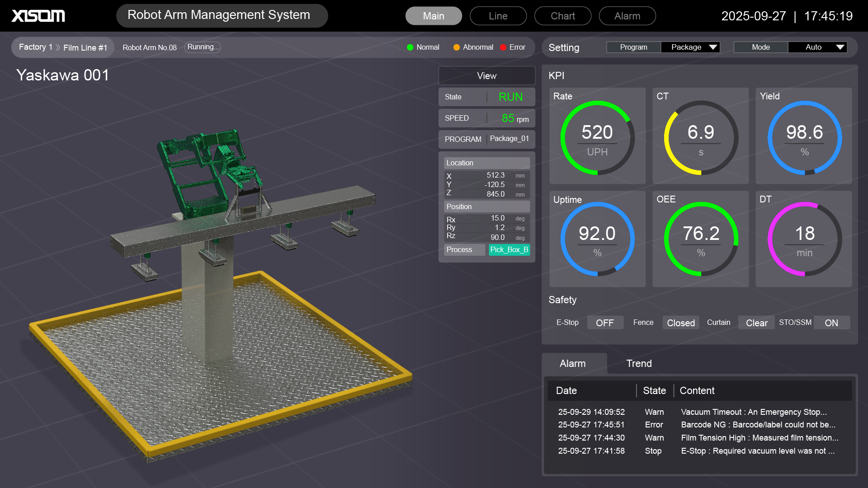868x488 pixels.
Task: Click the DT gauge showing 18 min
Action: tap(804, 239)
